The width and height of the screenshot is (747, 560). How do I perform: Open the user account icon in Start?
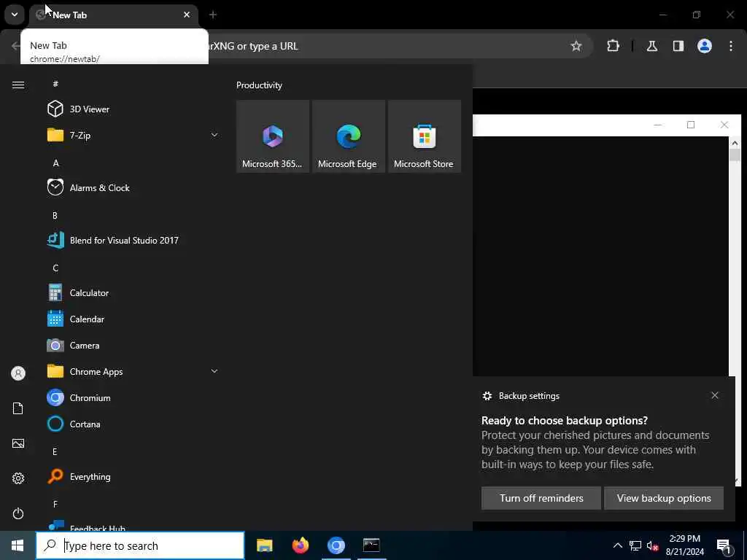point(18,373)
